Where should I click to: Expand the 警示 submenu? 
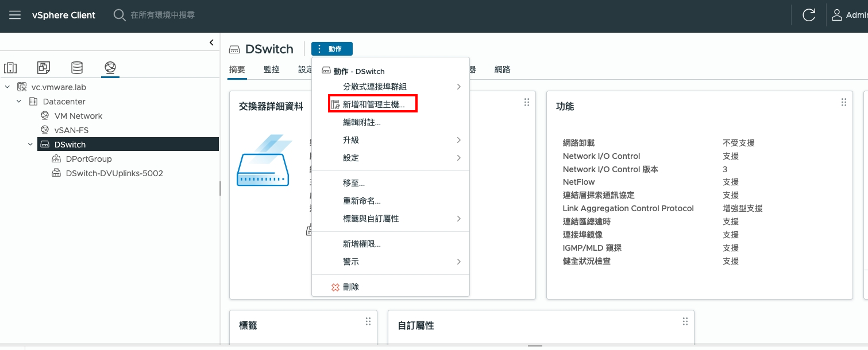click(x=458, y=262)
